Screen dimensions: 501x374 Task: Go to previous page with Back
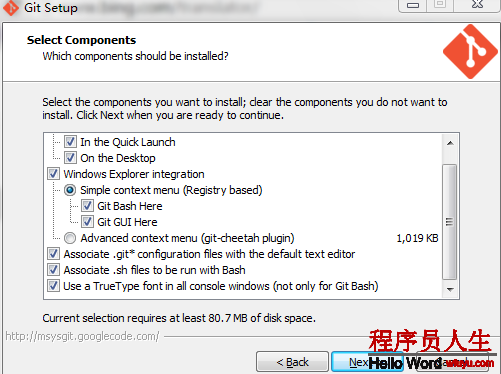tap(292, 362)
